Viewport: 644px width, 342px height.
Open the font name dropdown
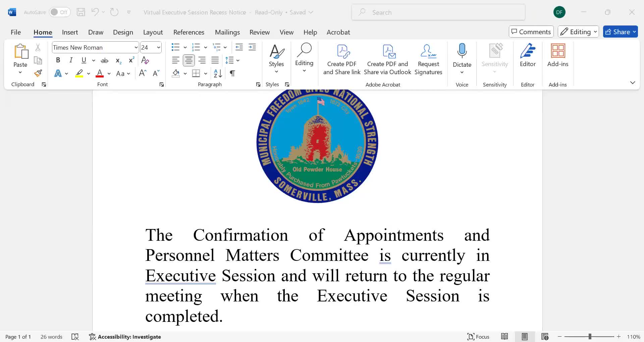(136, 48)
